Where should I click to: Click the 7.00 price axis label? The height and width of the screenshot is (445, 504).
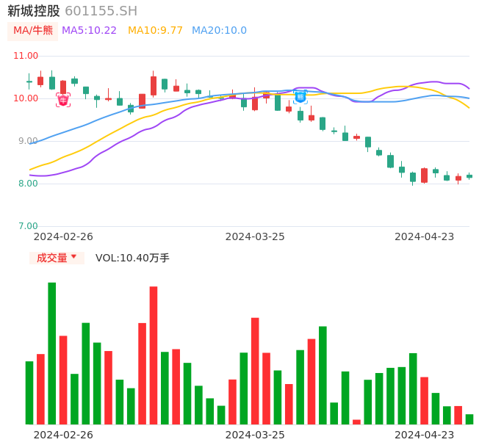pos(28,226)
